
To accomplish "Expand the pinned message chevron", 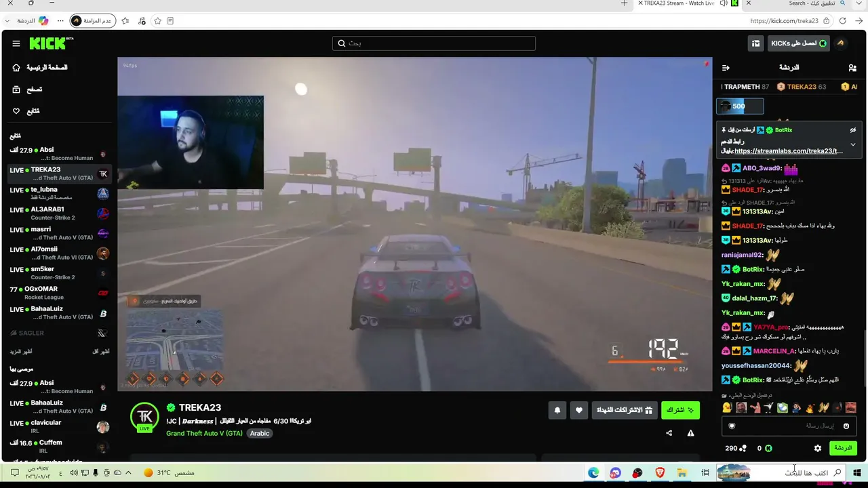I will (x=853, y=144).
